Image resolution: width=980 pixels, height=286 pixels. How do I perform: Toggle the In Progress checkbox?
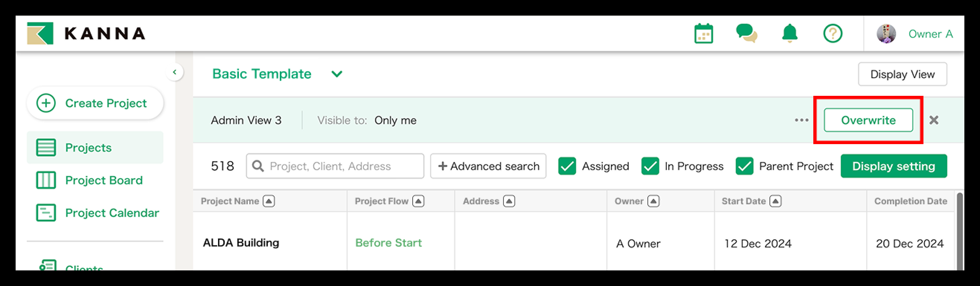[x=650, y=166]
